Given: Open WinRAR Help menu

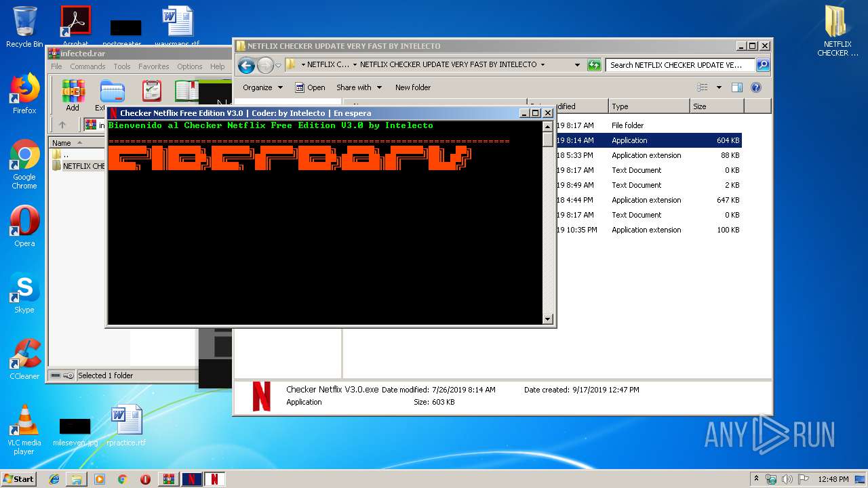Looking at the screenshot, I should pyautogui.click(x=217, y=66).
